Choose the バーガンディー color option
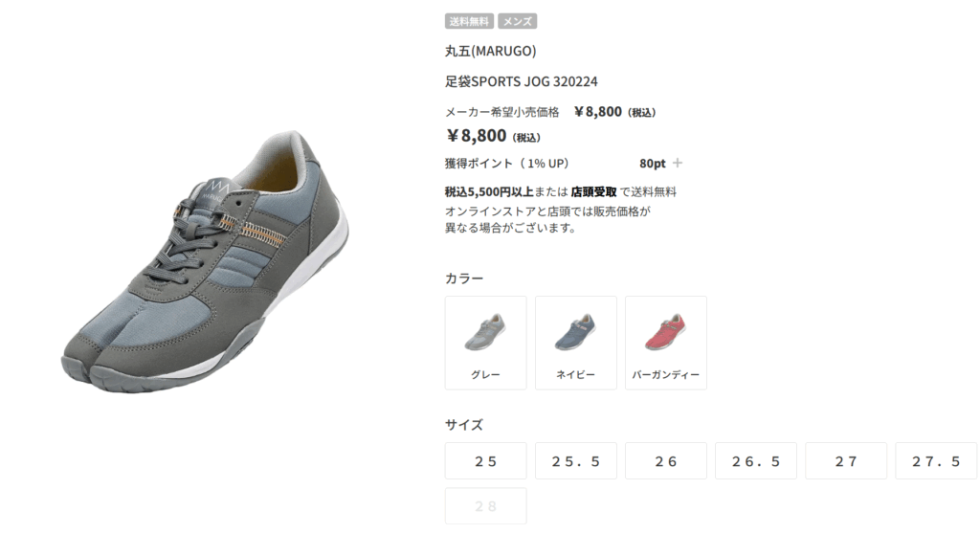The height and width of the screenshot is (534, 980). (x=666, y=344)
